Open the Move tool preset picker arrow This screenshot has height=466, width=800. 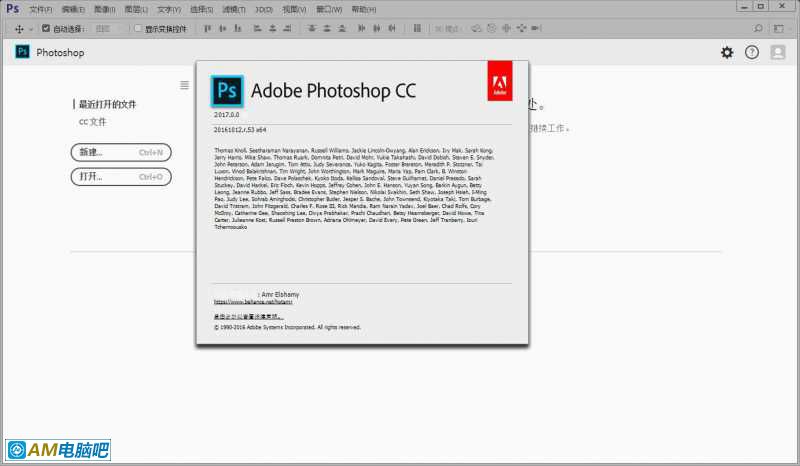(31, 29)
